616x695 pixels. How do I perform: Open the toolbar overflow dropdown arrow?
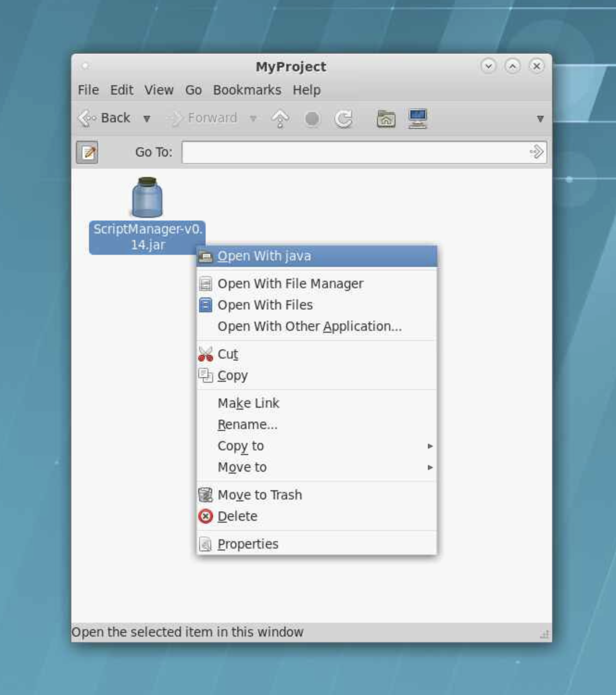point(540,119)
